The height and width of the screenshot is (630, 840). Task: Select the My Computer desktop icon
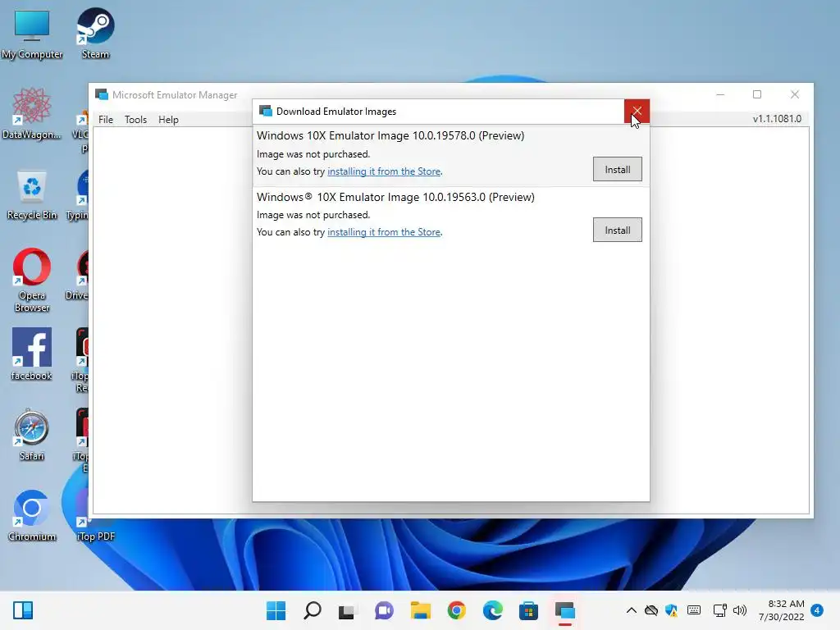point(32,34)
